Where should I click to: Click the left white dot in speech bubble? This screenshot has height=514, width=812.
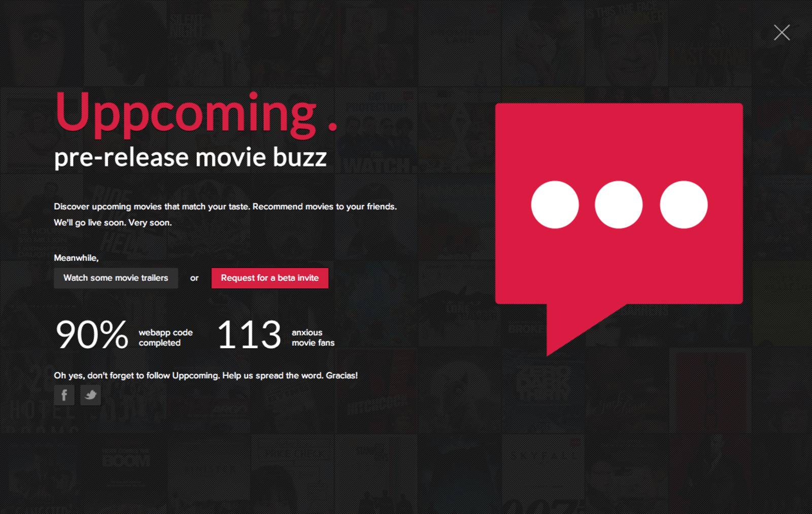click(x=555, y=204)
